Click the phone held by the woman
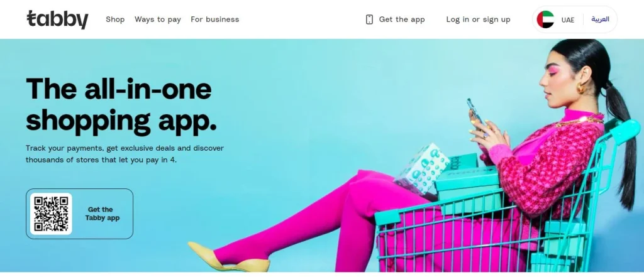Viewport: 644px width, 277px height. tap(475, 111)
